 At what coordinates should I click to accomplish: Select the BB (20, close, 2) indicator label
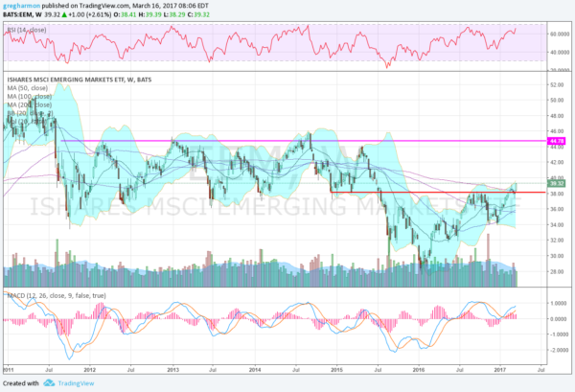[30, 113]
